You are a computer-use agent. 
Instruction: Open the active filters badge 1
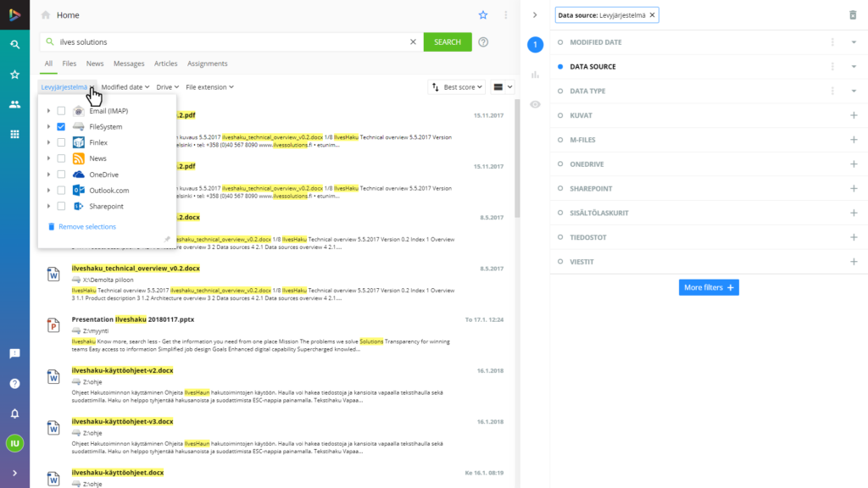click(536, 45)
